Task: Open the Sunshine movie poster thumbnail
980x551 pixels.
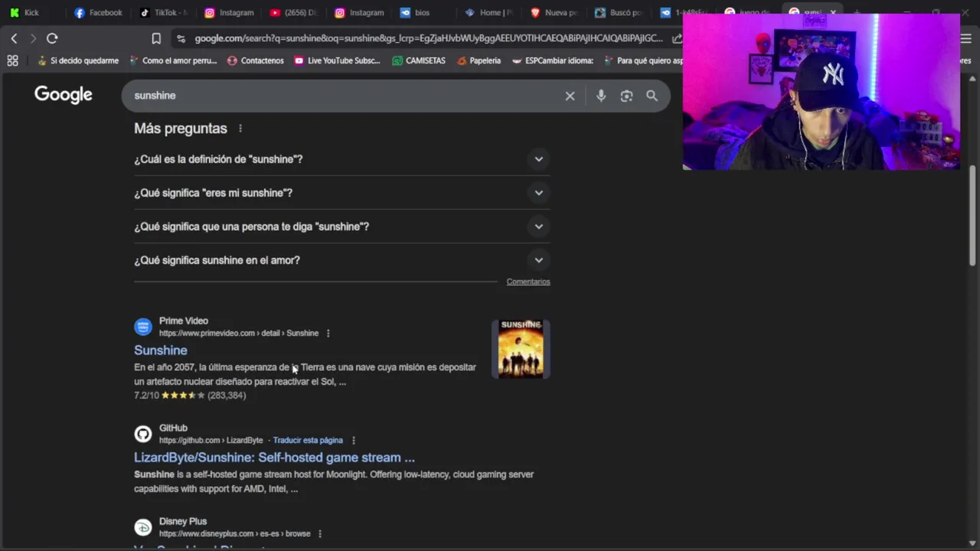Action: 521,349
